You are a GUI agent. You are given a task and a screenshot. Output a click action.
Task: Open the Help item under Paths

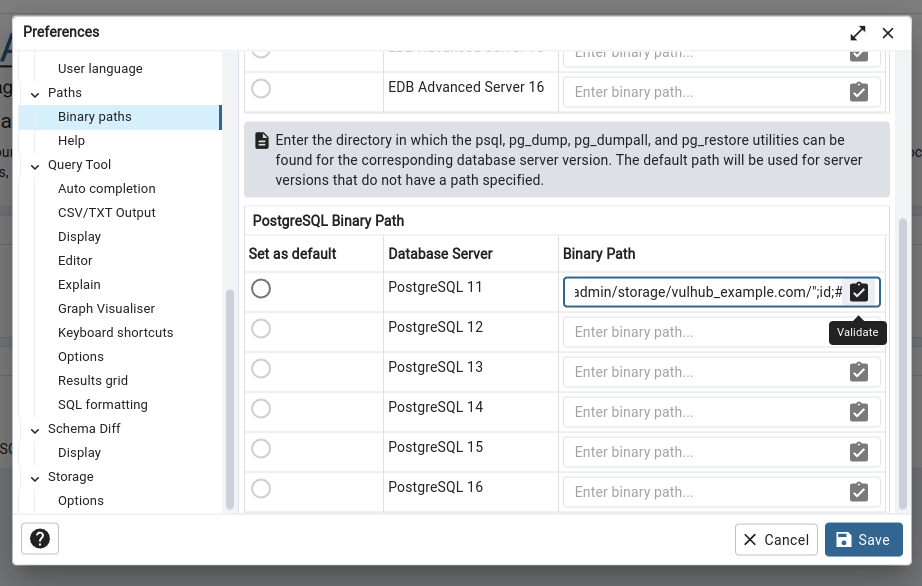point(71,141)
